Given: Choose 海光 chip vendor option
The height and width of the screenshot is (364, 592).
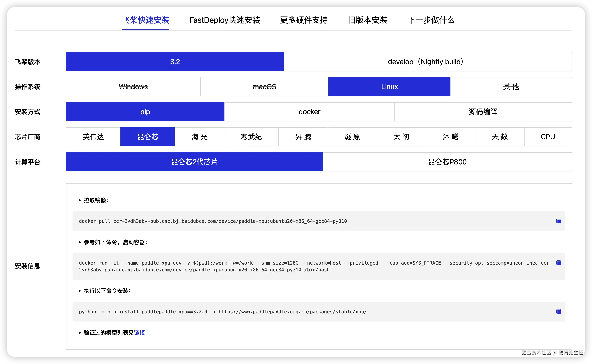Looking at the screenshot, I should pos(199,137).
